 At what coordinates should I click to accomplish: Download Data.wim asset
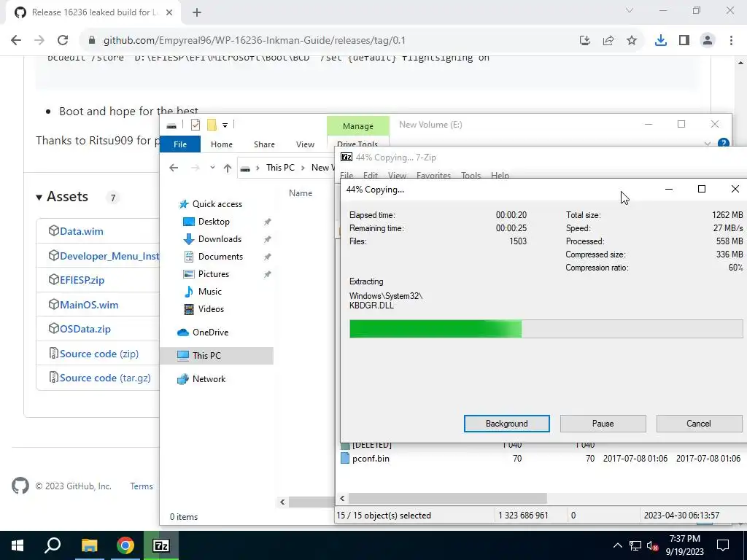pos(82,231)
